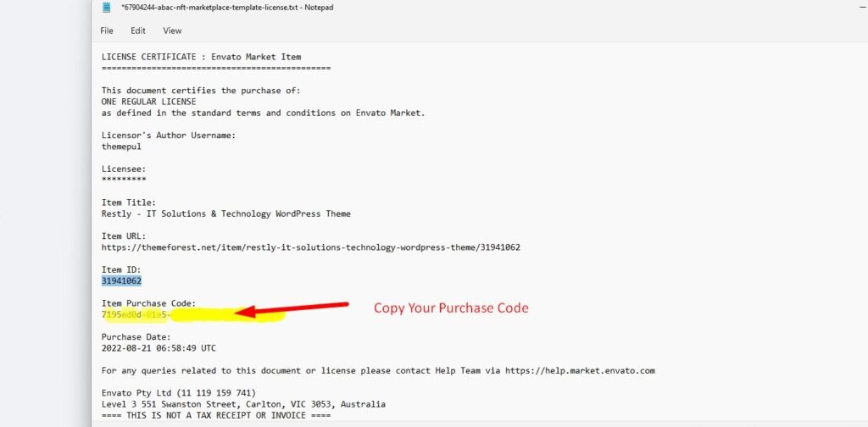Place cursor on author username 'themepul'

121,147
